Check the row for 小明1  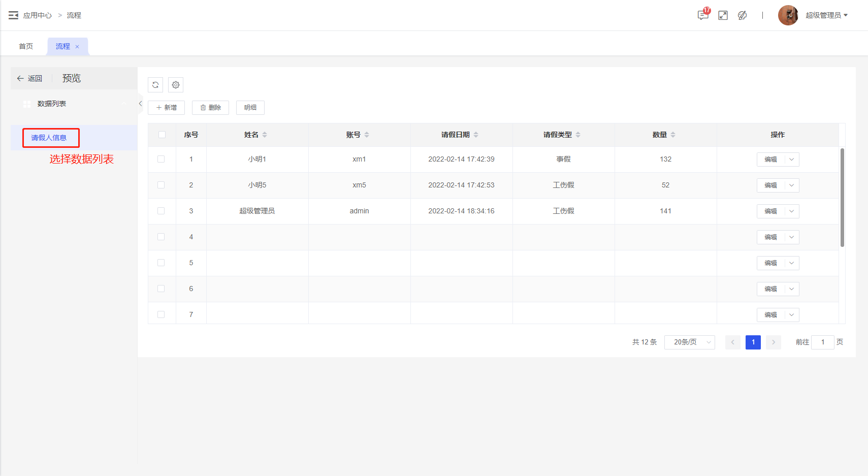tap(161, 159)
